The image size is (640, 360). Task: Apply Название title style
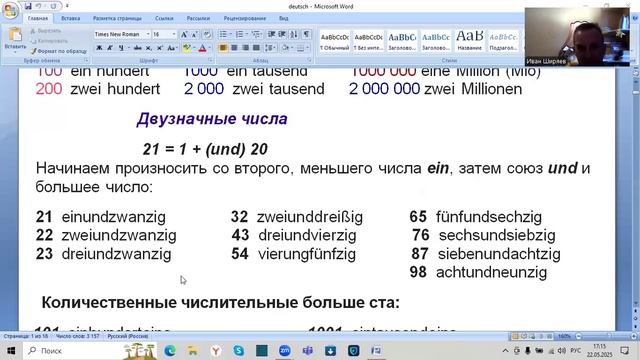tap(469, 41)
